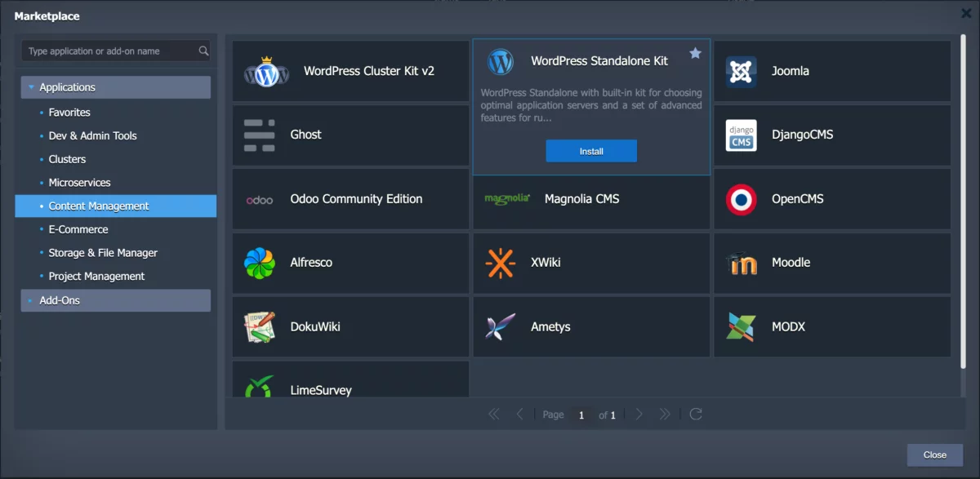
Task: Select the MODX application icon
Action: [x=741, y=326]
